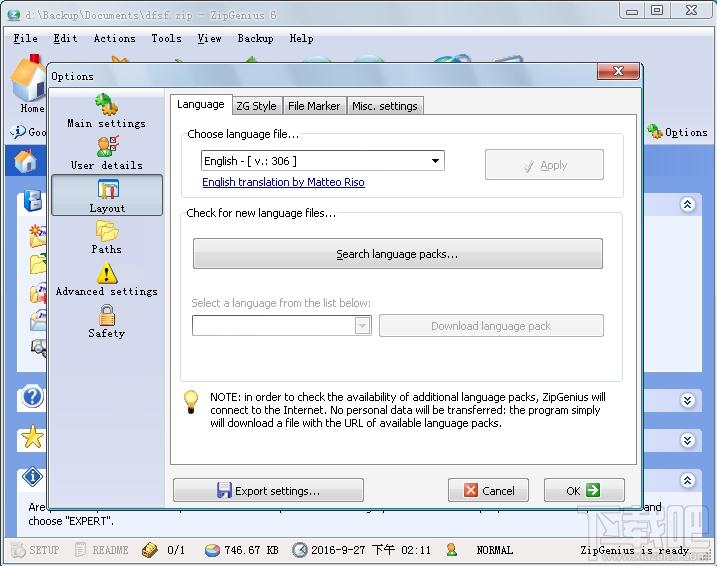
Task: Open the Misc. settings tab
Action: tap(385, 106)
